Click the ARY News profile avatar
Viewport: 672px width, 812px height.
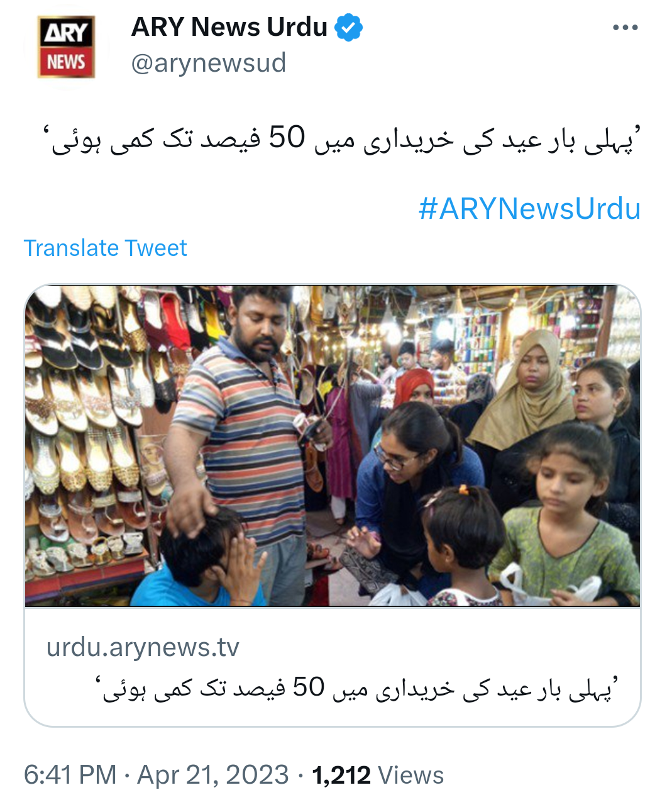coord(66,47)
